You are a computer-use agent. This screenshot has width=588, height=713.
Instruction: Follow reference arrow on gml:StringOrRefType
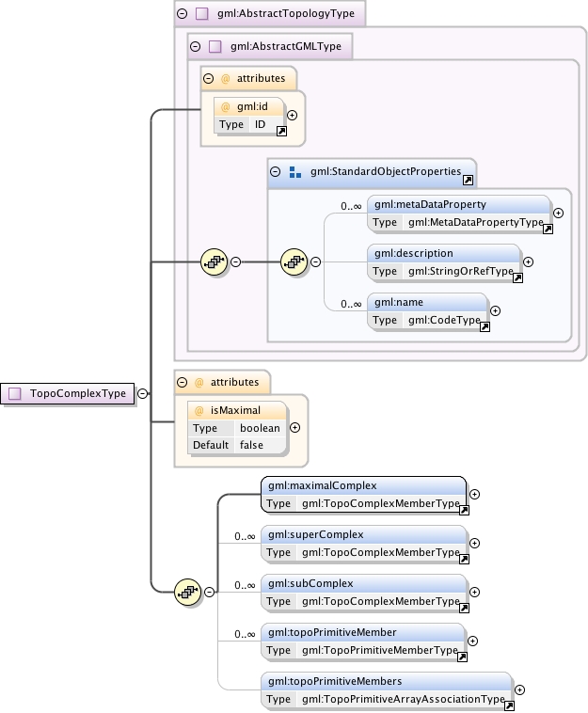click(x=517, y=278)
